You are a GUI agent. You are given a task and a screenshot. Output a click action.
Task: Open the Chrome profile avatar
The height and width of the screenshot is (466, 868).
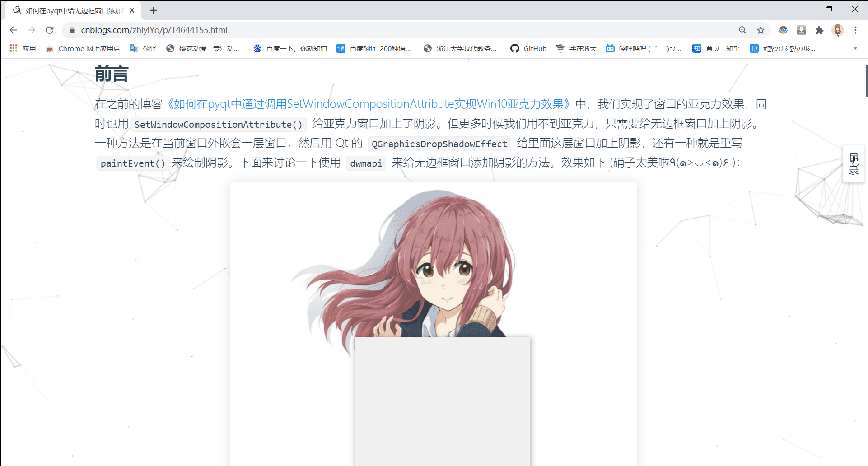coord(838,30)
